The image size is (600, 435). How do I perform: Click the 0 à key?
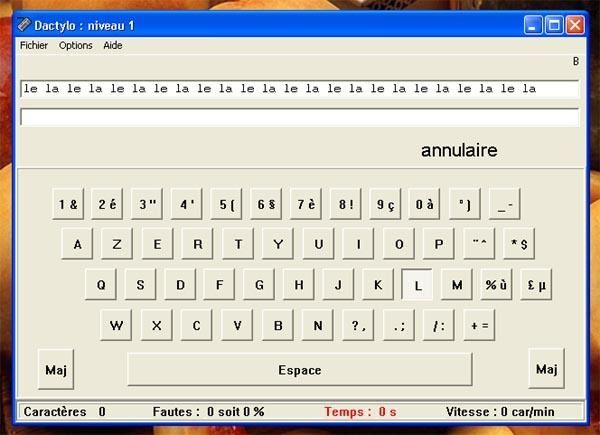tap(424, 204)
